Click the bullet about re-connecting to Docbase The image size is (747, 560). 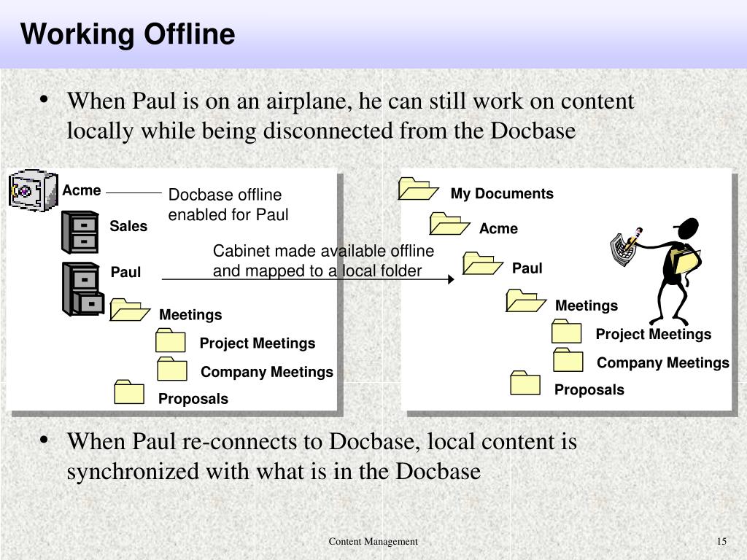tap(322, 456)
